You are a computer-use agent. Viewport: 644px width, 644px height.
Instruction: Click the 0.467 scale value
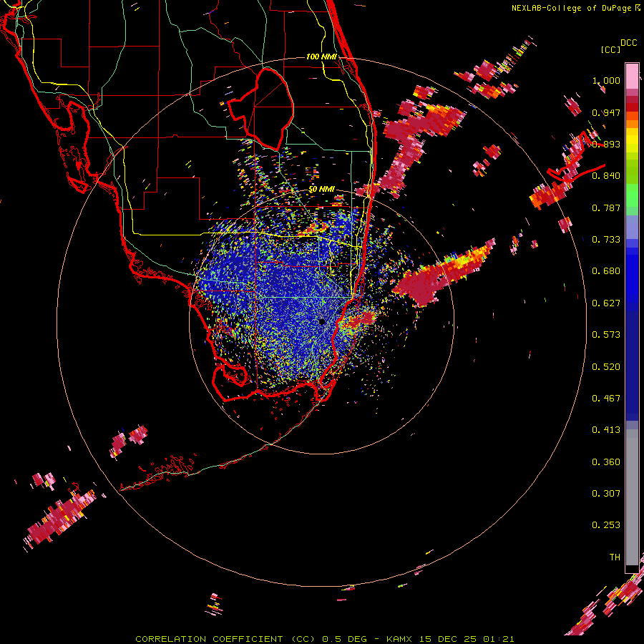click(x=606, y=399)
